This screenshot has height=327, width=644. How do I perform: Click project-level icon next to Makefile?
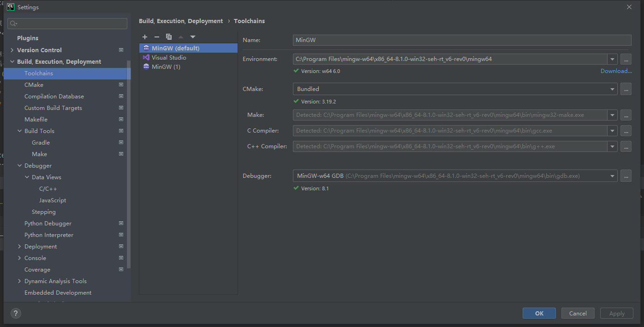(x=121, y=119)
